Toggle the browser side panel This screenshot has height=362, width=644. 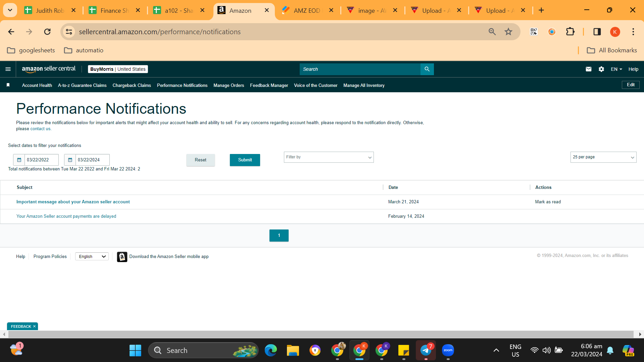tap(597, 32)
